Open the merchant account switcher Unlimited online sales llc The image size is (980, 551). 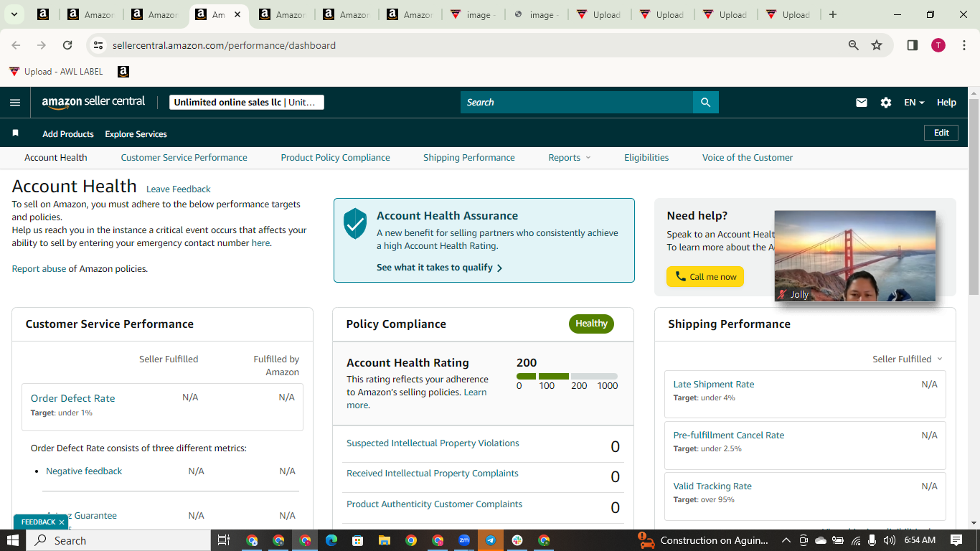click(246, 103)
